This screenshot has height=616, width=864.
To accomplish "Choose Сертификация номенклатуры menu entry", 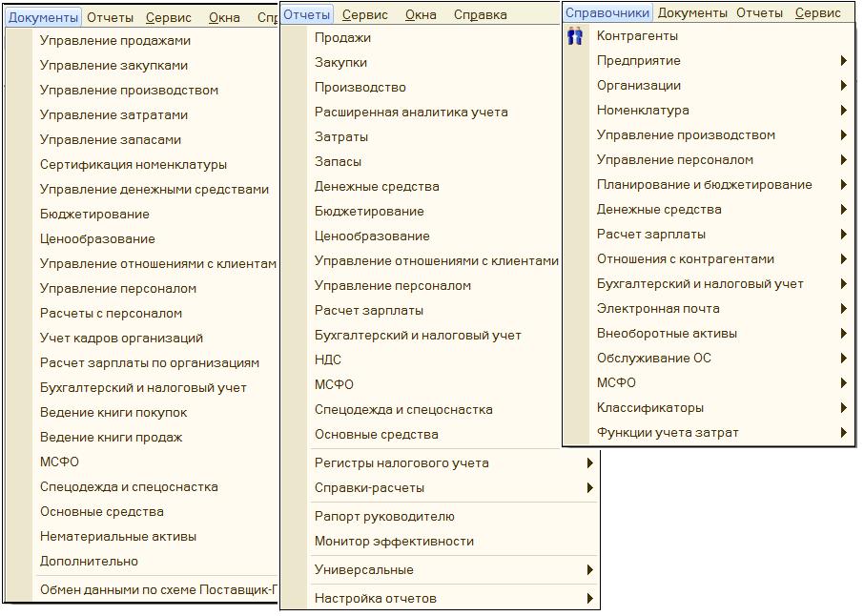I will (134, 165).
